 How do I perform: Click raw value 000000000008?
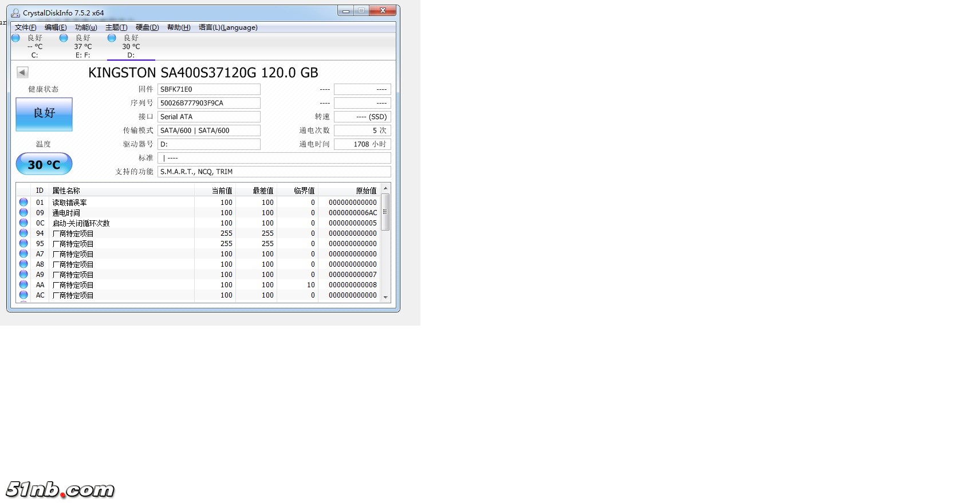click(353, 285)
